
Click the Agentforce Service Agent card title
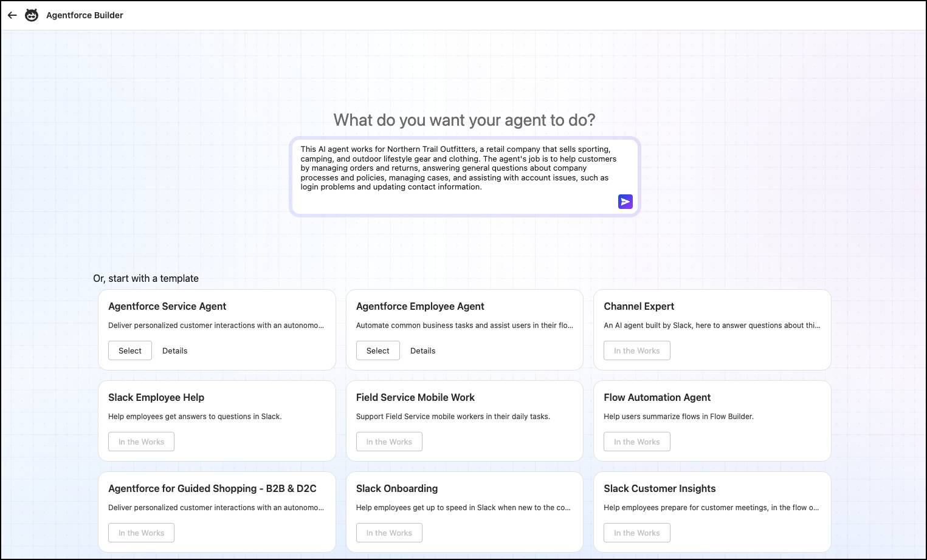[x=167, y=306]
